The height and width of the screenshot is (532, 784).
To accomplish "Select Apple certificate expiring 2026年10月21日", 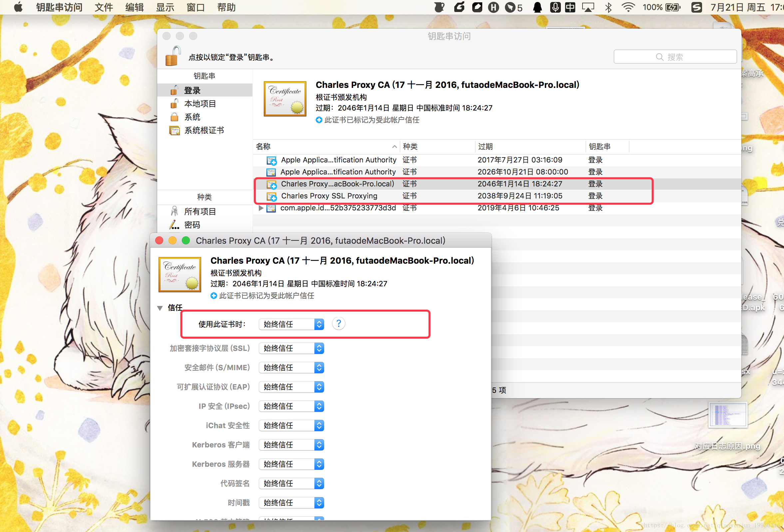I will tap(497, 172).
